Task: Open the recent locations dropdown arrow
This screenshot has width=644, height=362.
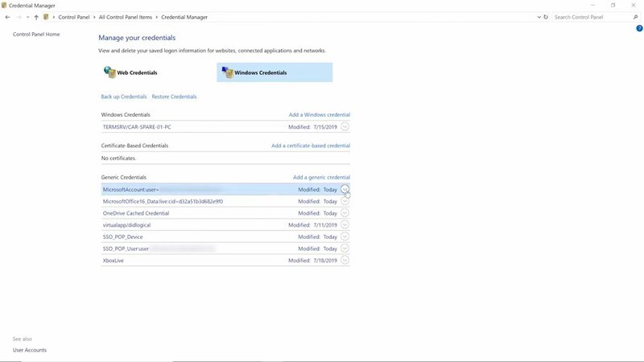Action: 27,17
